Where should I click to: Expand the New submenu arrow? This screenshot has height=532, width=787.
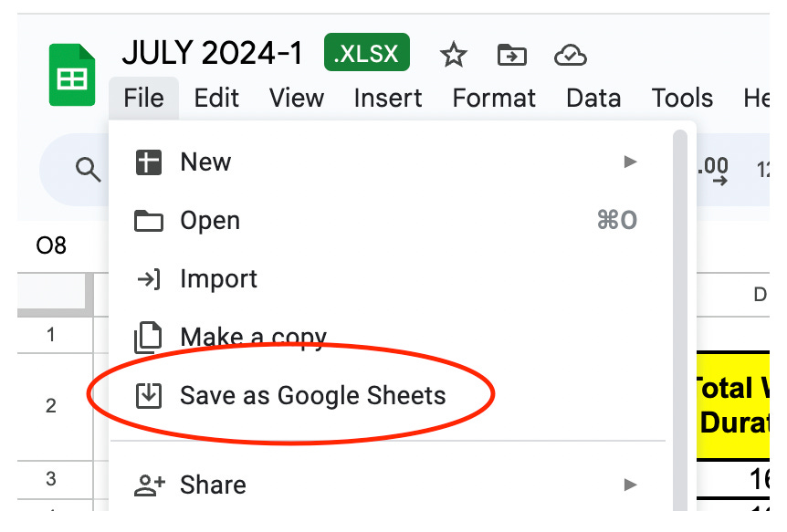(630, 162)
